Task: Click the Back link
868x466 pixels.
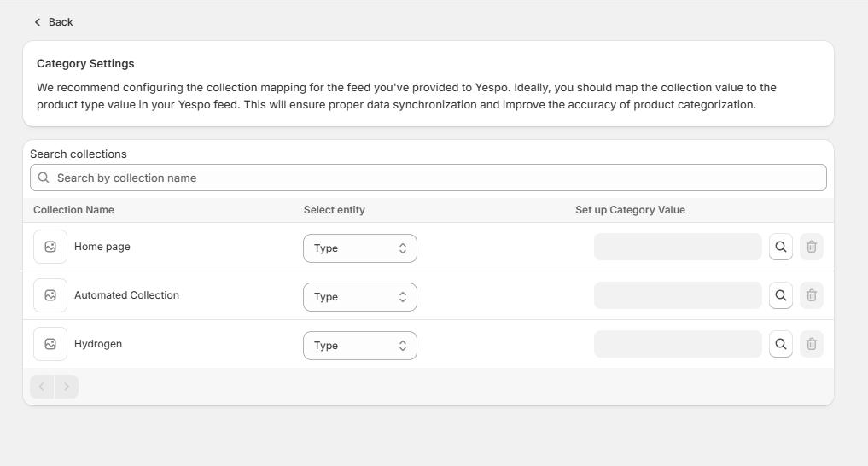Action: pyautogui.click(x=53, y=22)
